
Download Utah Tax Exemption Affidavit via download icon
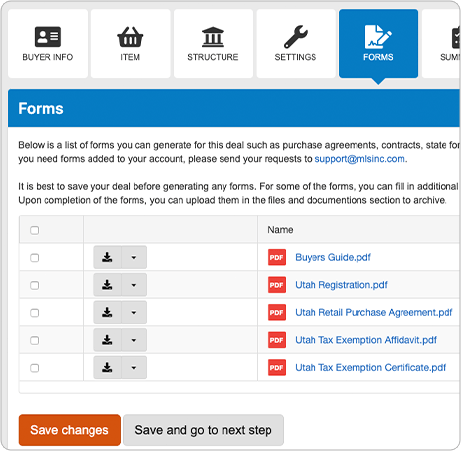coord(107,340)
